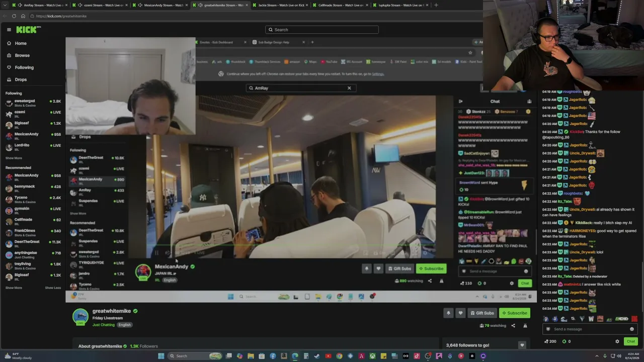Click the greatwhitemike stream video player
This screenshot has height=362, width=644.
pos(301,170)
